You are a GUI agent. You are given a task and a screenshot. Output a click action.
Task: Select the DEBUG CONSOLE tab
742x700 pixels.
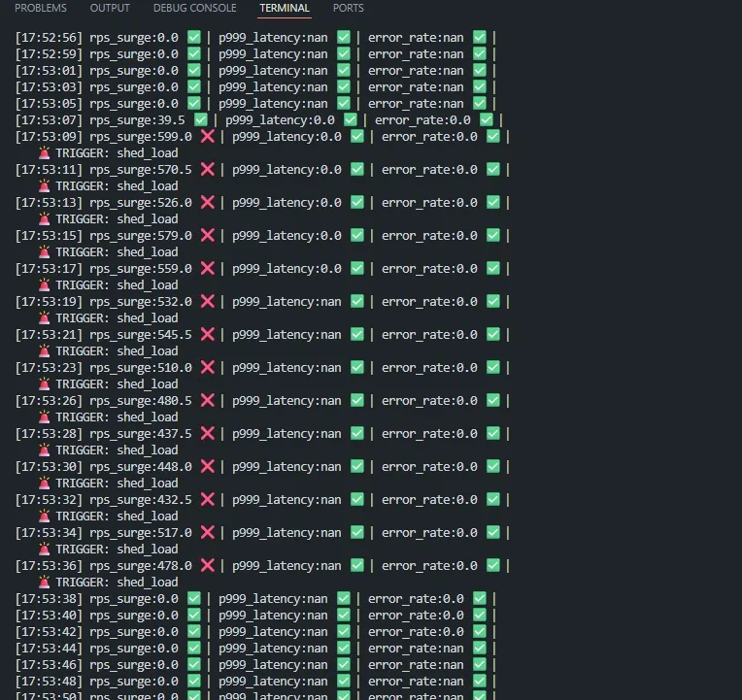(x=194, y=9)
